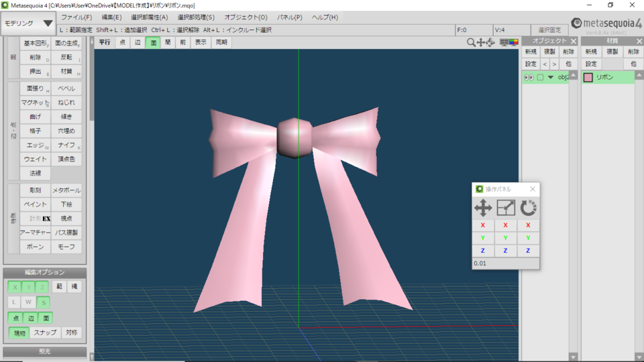
Task: Click the 基本図形 primitive button
Action: click(36, 43)
